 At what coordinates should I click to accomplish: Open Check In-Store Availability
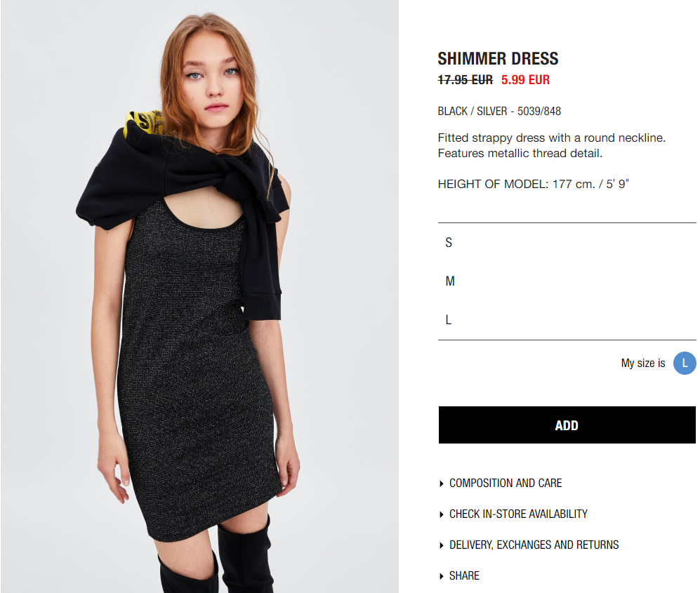tap(518, 514)
